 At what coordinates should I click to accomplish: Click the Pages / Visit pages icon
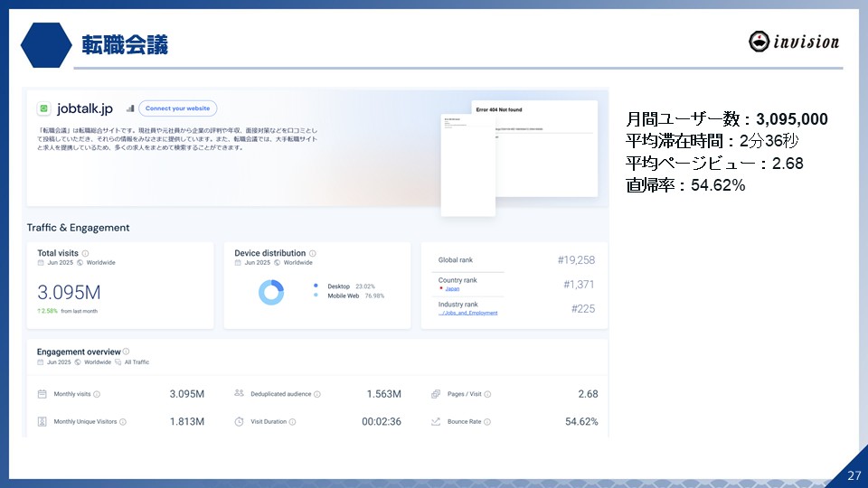coord(436,394)
